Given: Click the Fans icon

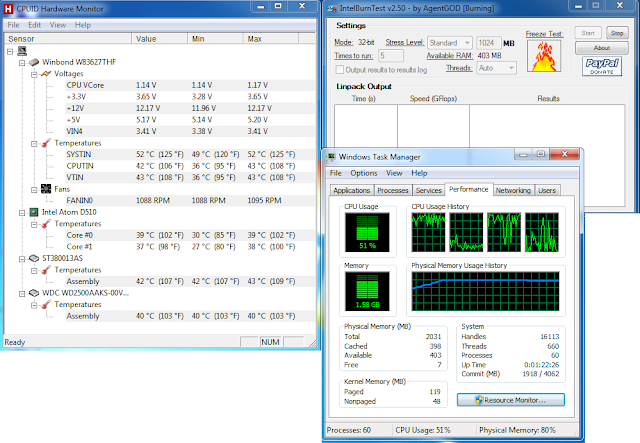Looking at the screenshot, I should pos(46,189).
